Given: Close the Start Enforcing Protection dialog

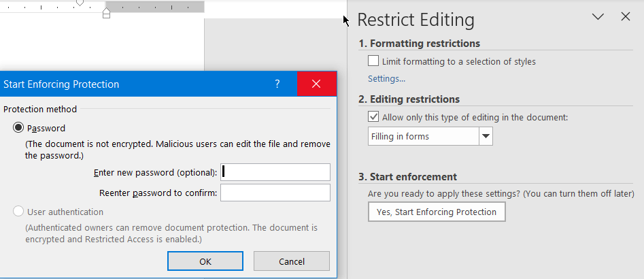Looking at the screenshot, I should [x=316, y=84].
